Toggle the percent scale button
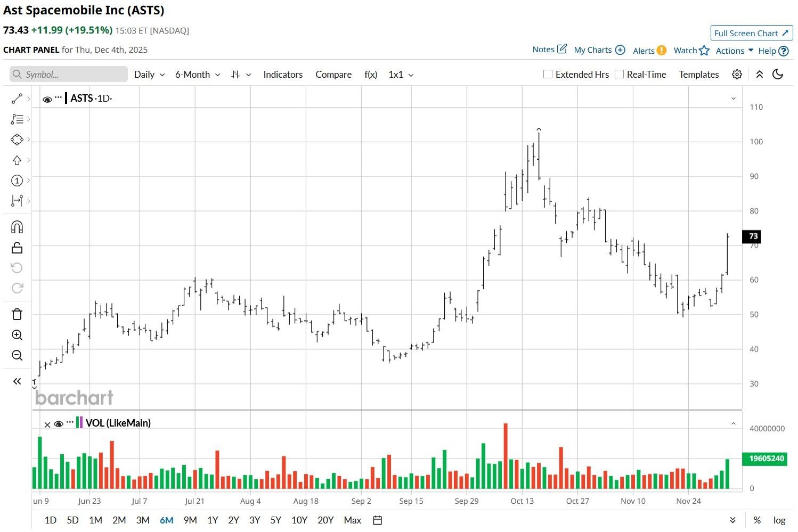 tap(757, 520)
